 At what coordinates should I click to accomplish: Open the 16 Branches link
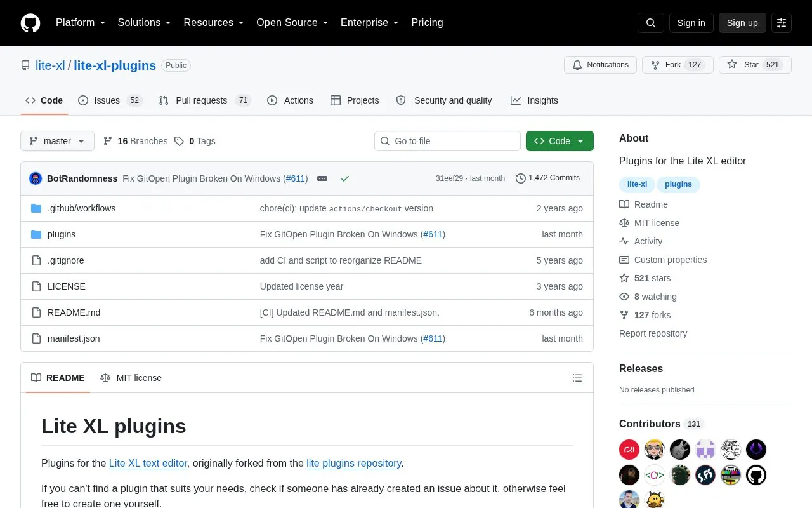(x=135, y=141)
